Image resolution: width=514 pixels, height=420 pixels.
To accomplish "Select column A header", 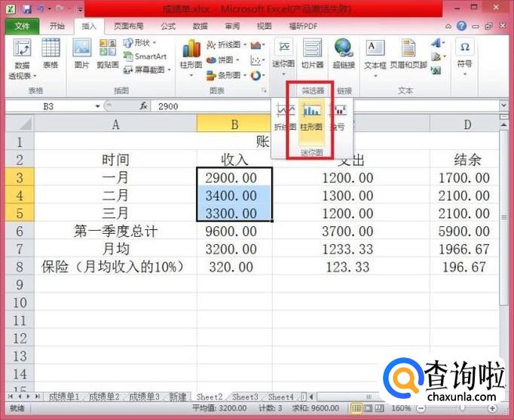I will (x=115, y=124).
